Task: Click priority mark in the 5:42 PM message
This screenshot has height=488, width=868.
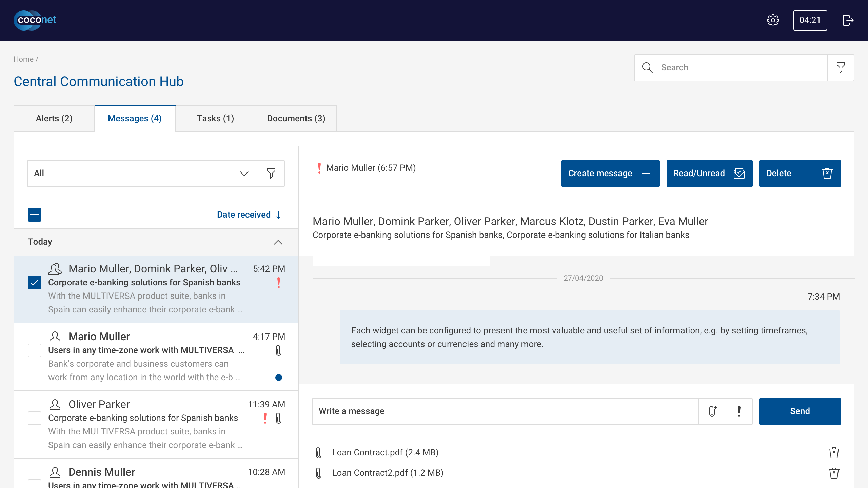Action: pyautogui.click(x=279, y=283)
